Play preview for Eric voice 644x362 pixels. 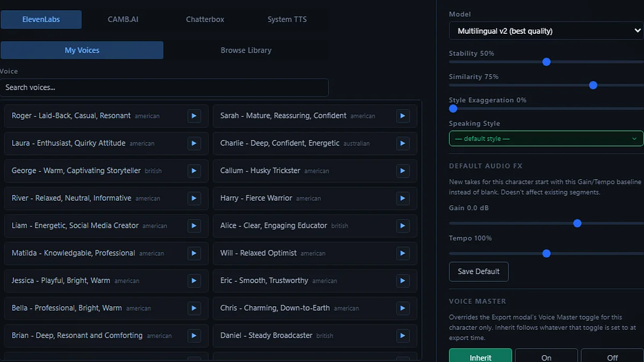(x=402, y=280)
